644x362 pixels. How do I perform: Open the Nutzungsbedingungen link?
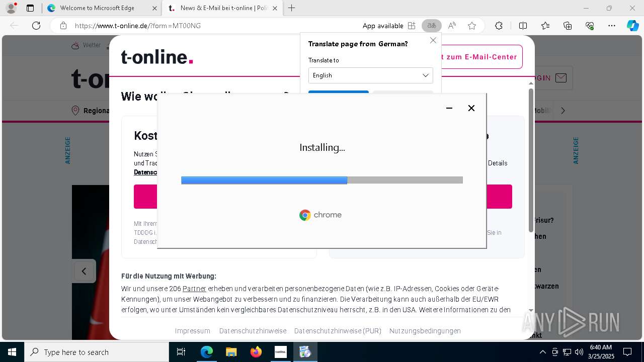coord(425,331)
